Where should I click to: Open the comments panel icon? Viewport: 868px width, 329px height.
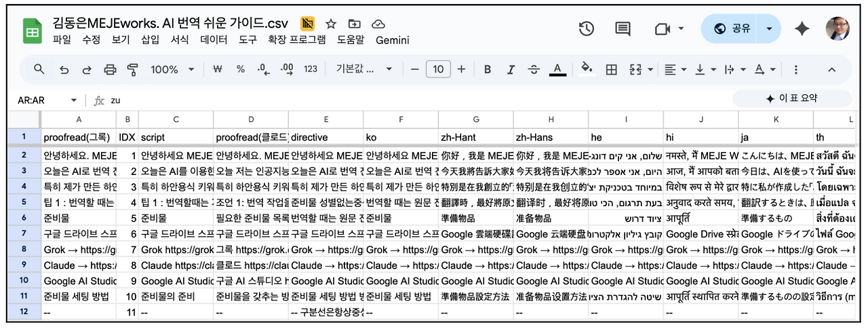[x=623, y=28]
